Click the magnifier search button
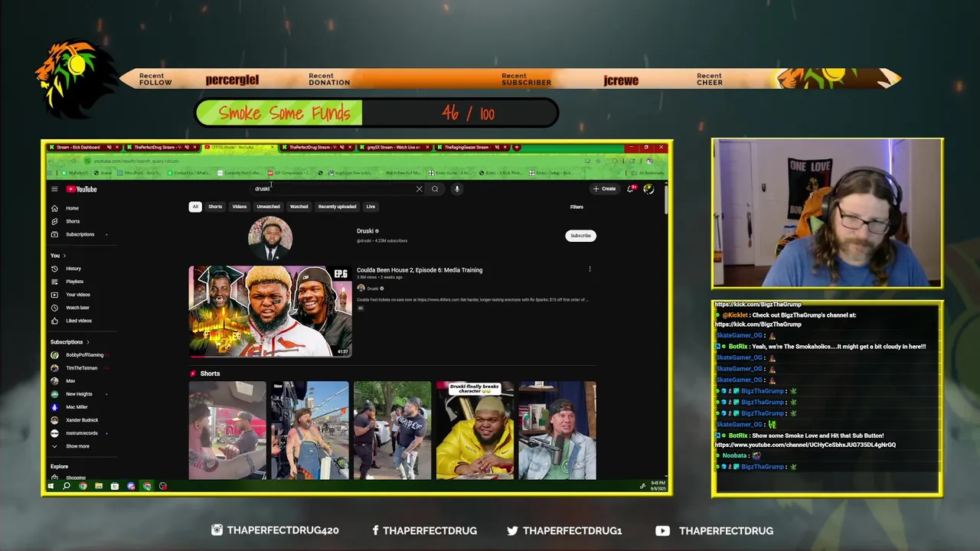 (x=435, y=189)
